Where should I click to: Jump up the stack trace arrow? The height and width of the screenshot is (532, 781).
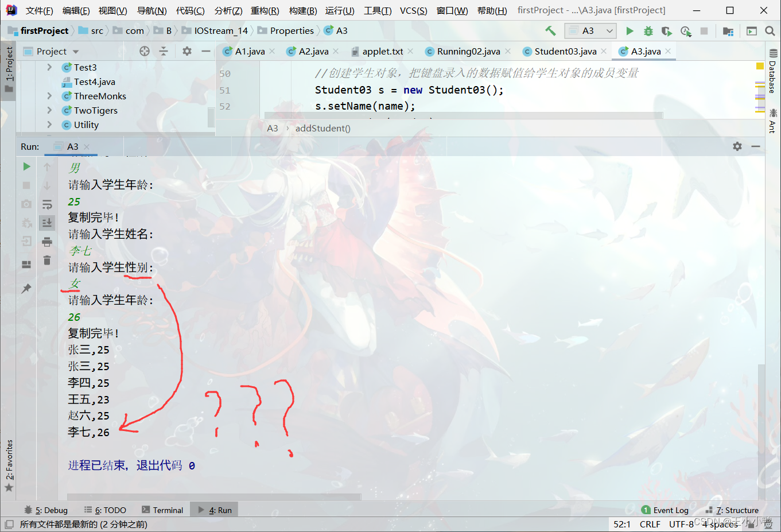click(x=47, y=166)
